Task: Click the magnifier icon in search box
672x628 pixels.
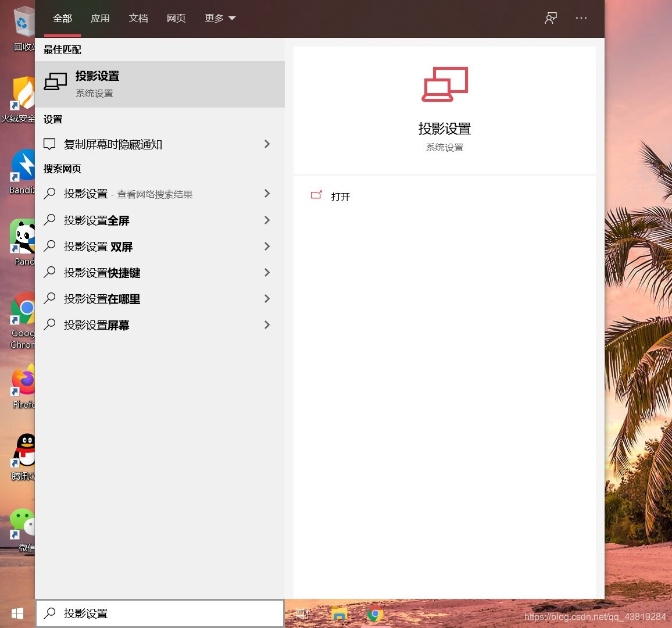Action: click(x=50, y=613)
